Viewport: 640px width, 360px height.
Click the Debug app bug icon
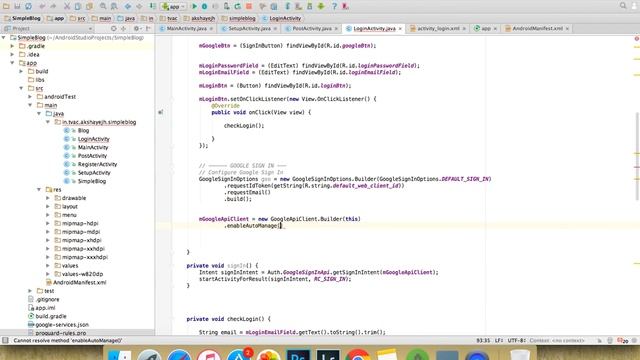204,6
